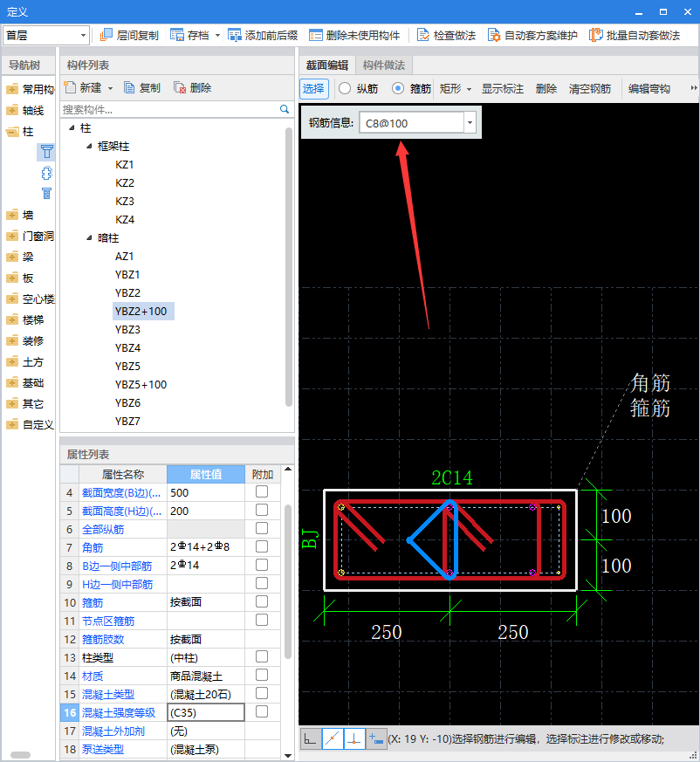Switch to the 截面编辑 tab
The image size is (700, 762).
pyautogui.click(x=327, y=65)
